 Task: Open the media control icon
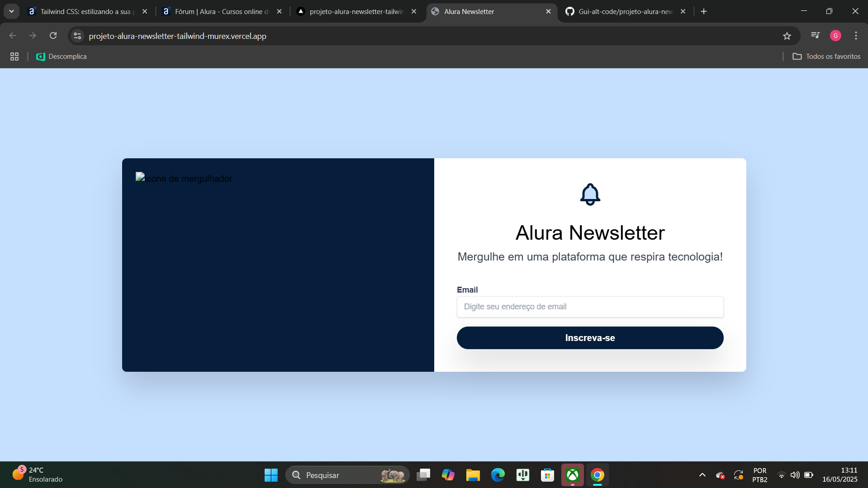click(815, 36)
